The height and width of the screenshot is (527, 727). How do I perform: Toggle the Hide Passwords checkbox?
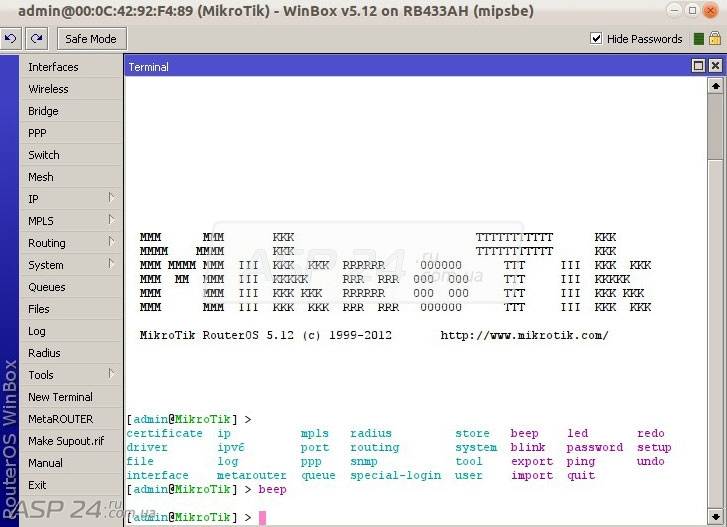596,38
